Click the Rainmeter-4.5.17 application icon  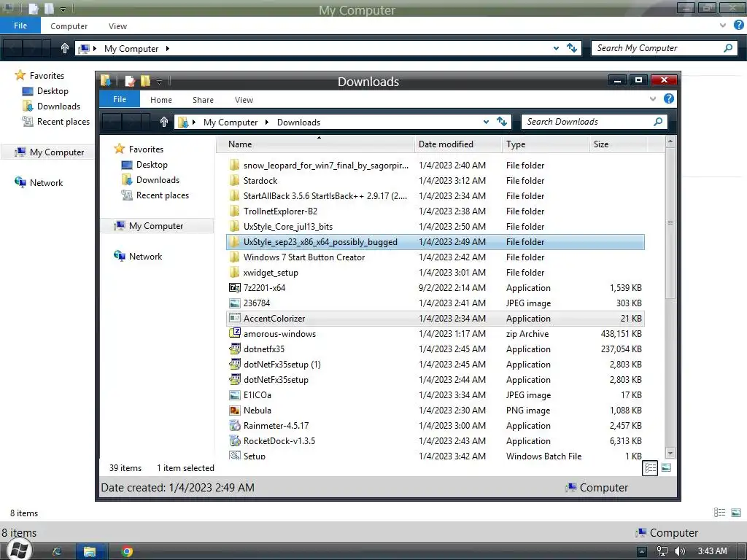pyautogui.click(x=234, y=425)
